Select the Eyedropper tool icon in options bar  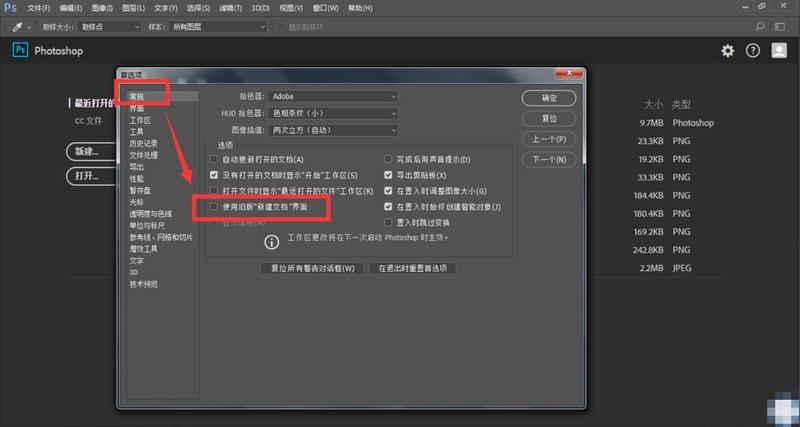[17, 27]
